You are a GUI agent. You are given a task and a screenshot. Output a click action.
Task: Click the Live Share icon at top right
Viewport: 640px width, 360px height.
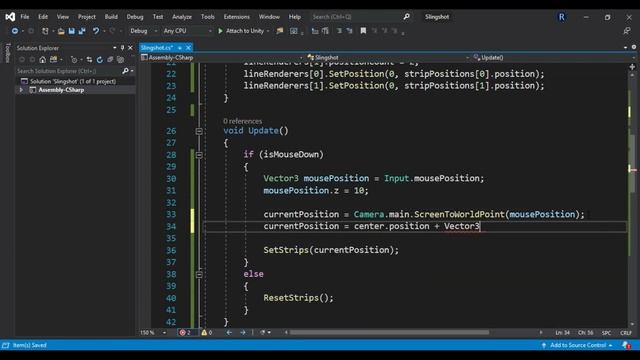[627, 31]
